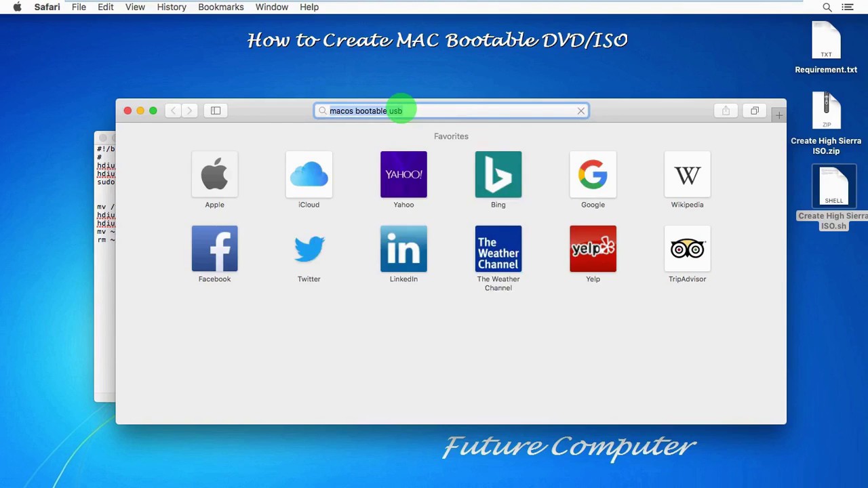Open the Wikipedia favorite
This screenshot has width=868, height=488.
(x=687, y=175)
